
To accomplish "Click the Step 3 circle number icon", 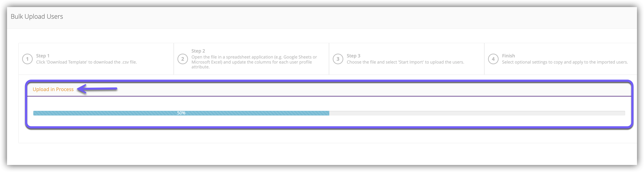I will (338, 59).
